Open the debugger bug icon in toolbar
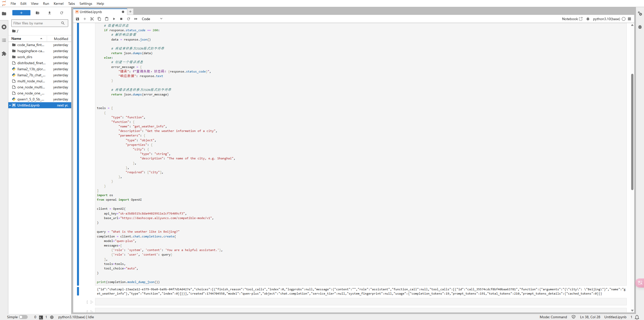Screen dimensions: 644x320 tap(588, 19)
